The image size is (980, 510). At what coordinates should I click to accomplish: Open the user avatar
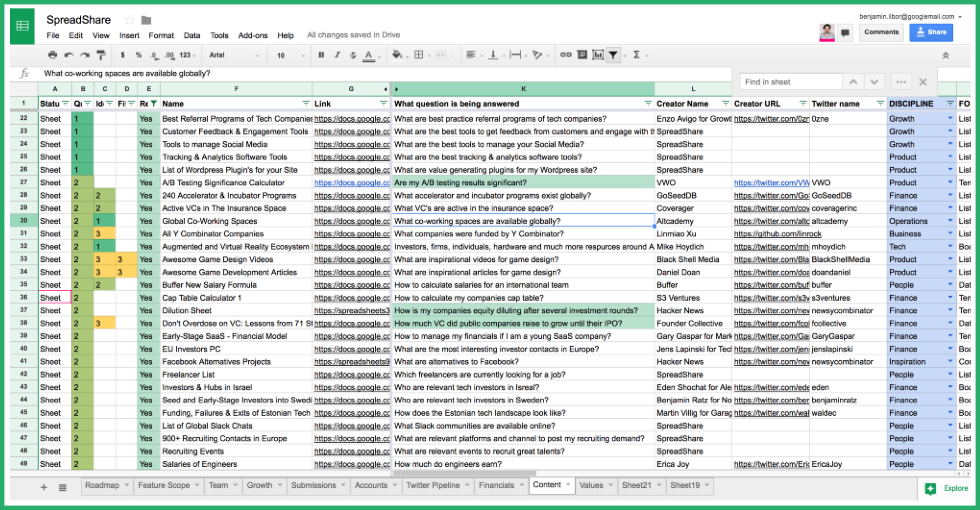pos(827,32)
